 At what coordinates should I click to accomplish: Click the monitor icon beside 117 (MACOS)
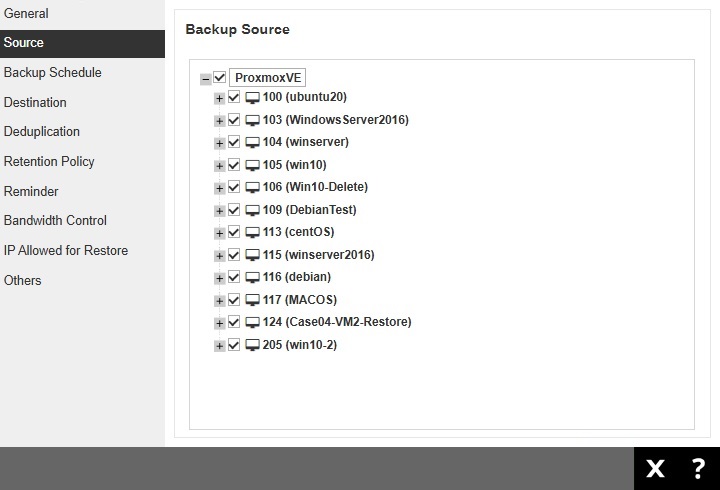click(x=252, y=300)
